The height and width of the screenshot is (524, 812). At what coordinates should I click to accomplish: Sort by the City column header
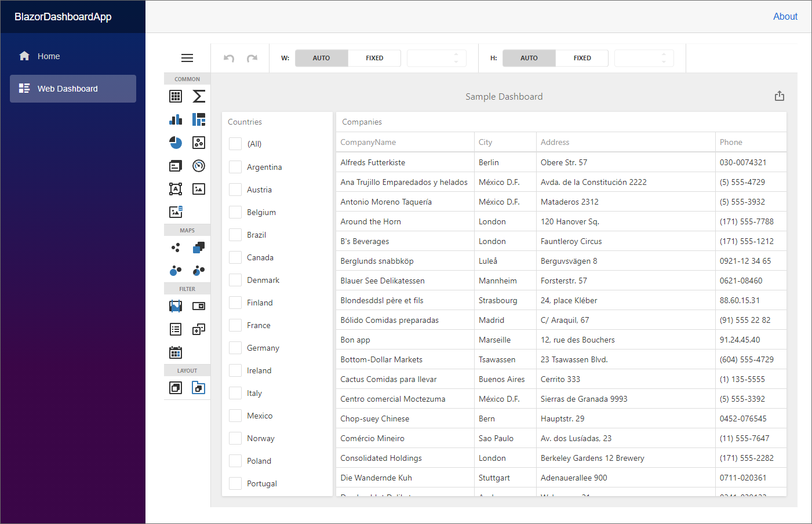click(x=505, y=142)
